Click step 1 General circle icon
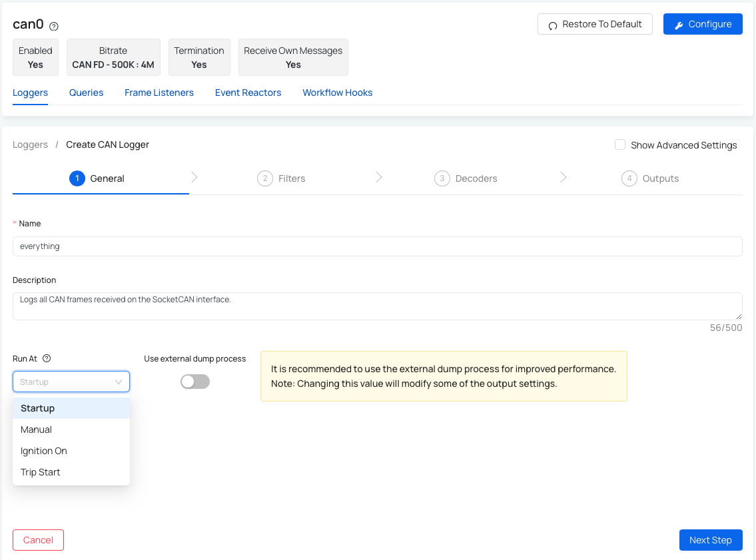The height and width of the screenshot is (560, 756). 77,178
